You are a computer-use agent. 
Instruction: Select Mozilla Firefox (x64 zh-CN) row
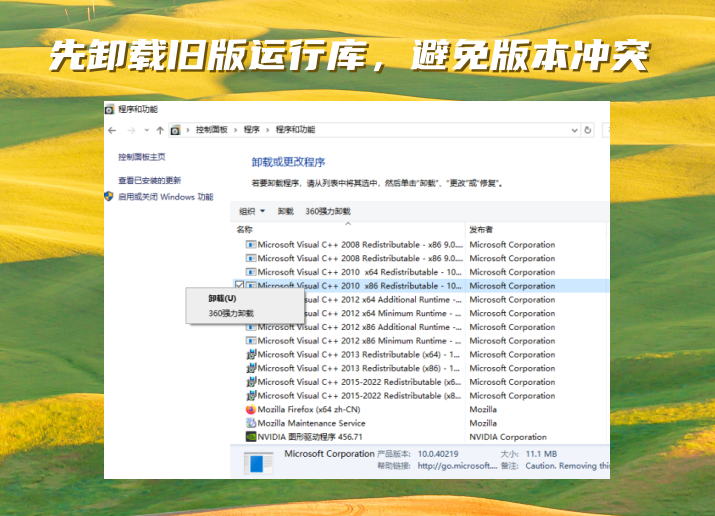(421, 409)
